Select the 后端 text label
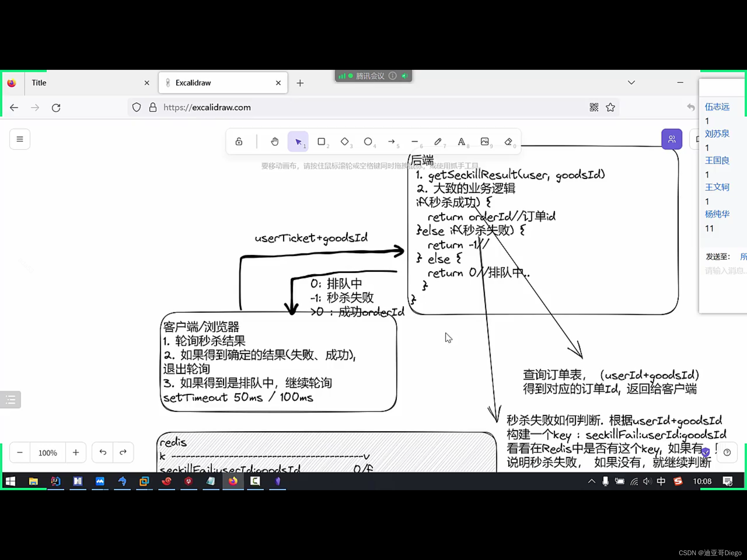The height and width of the screenshot is (560, 747). 422,160
